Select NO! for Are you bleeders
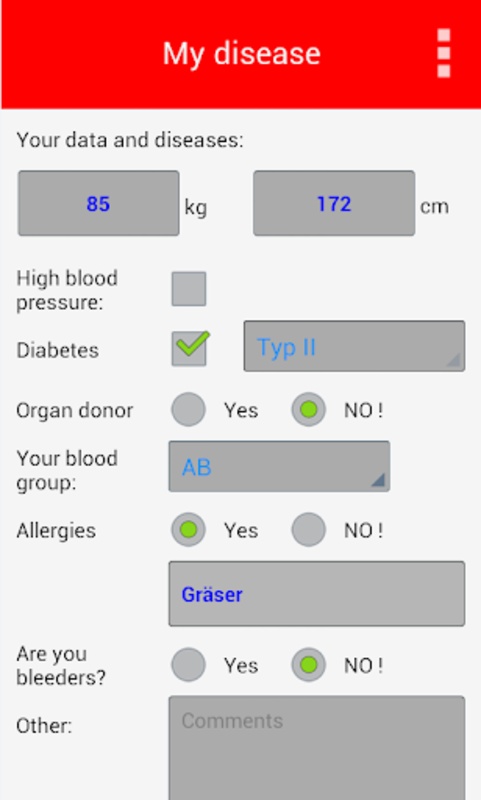The image size is (481, 800). click(x=309, y=665)
